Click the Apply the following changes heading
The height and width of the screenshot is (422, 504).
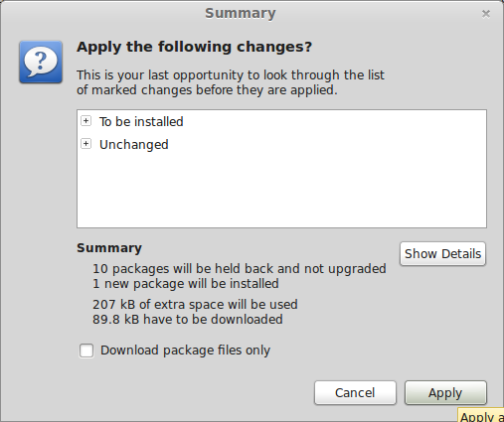[x=194, y=47]
